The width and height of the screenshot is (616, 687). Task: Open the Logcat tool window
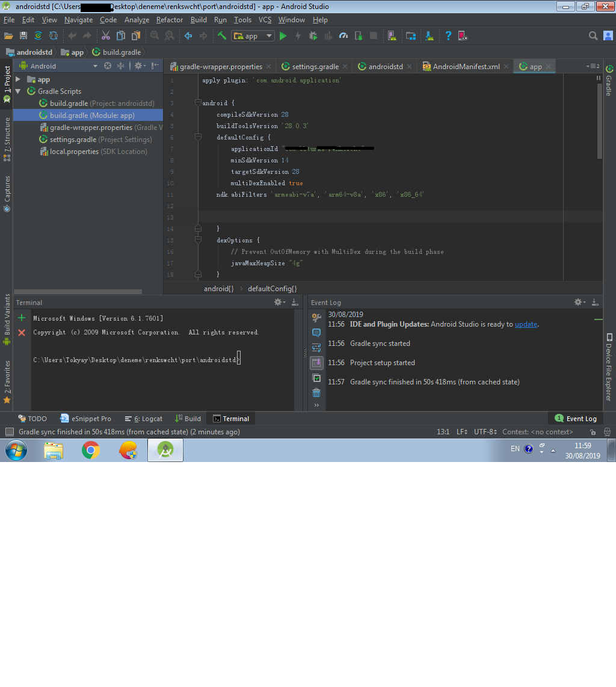144,419
